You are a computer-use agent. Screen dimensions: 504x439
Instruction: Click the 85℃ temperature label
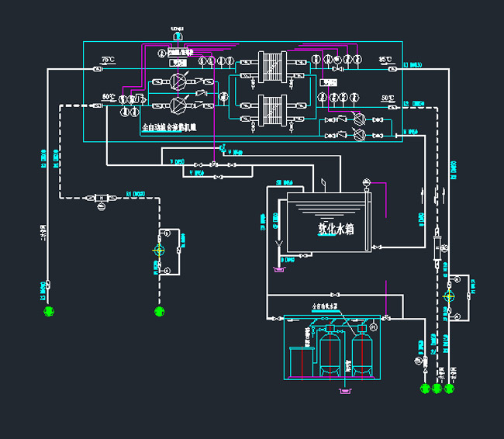point(385,60)
